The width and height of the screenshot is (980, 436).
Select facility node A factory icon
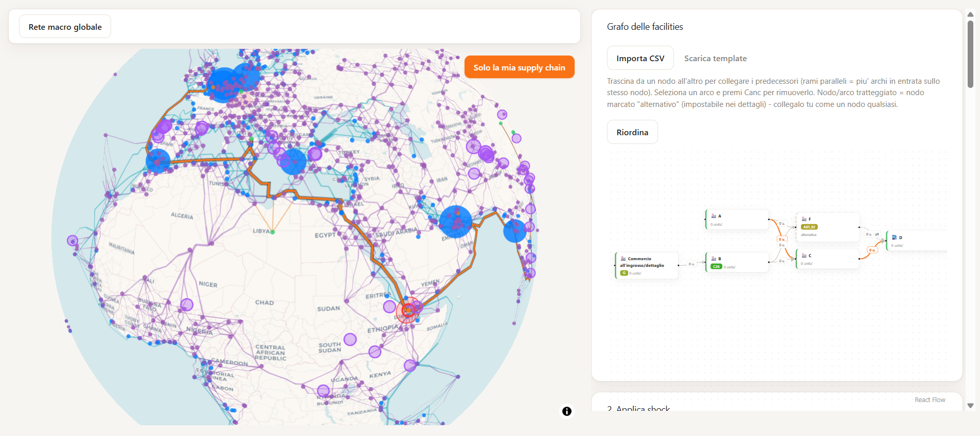pos(714,216)
